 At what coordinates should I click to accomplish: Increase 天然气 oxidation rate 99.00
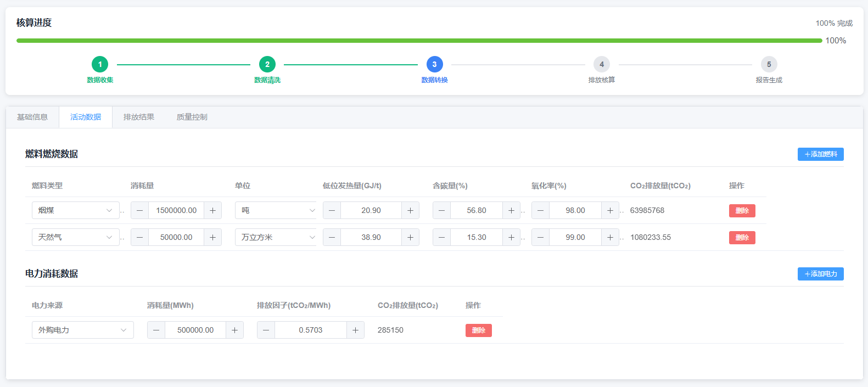[x=610, y=237]
